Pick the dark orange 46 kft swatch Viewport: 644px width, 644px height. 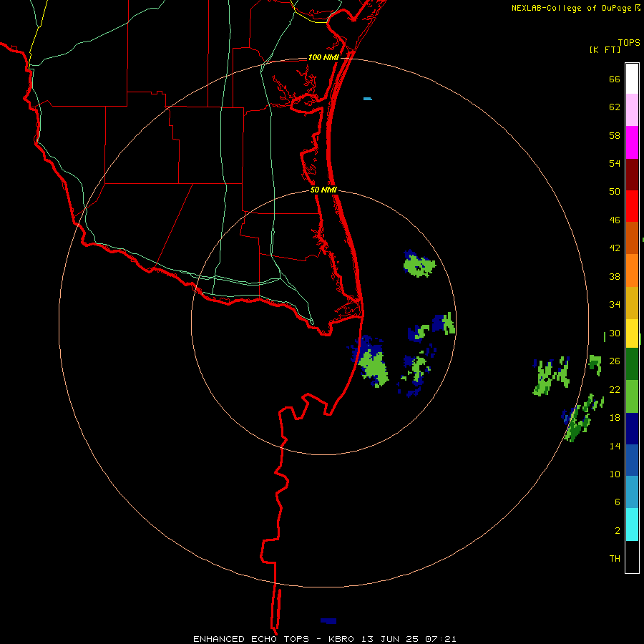click(x=632, y=238)
